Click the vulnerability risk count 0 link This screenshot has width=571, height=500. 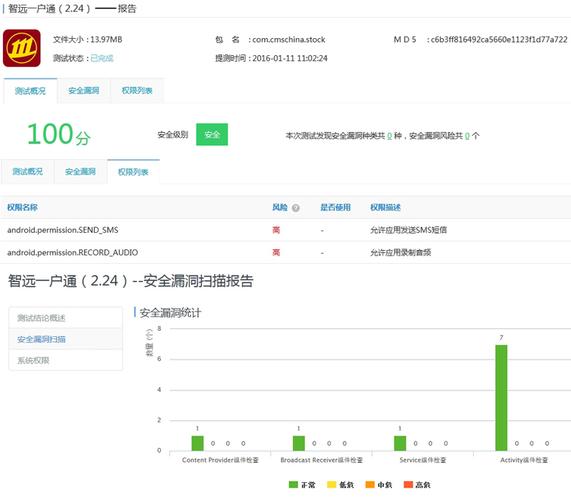(x=467, y=136)
